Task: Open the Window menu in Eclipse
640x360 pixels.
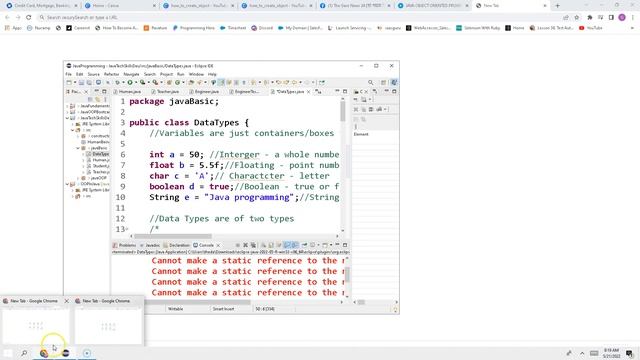Action: 196,74
